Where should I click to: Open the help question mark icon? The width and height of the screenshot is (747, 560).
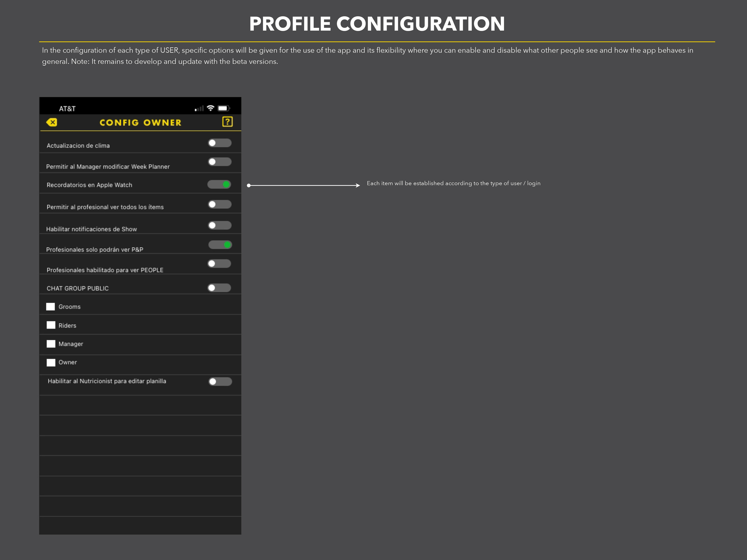[x=227, y=122]
